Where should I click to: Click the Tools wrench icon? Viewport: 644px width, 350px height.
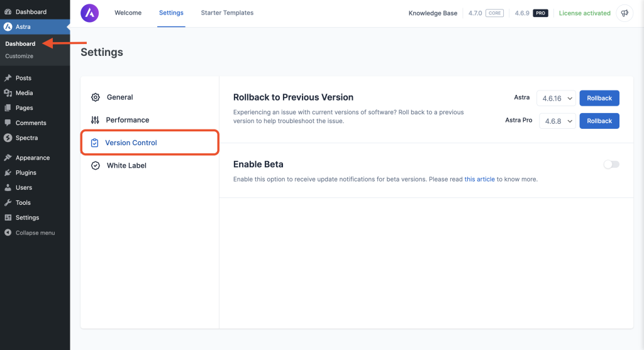(8, 203)
